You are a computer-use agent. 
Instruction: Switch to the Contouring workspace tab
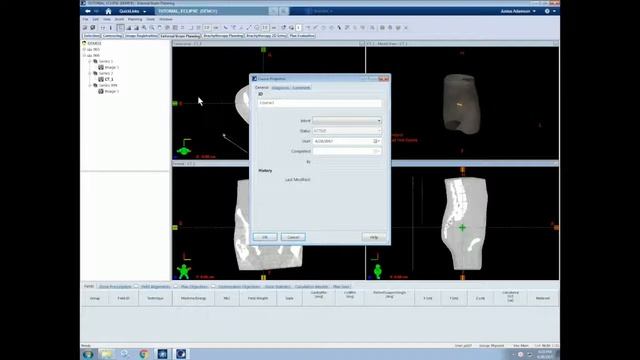(x=112, y=36)
